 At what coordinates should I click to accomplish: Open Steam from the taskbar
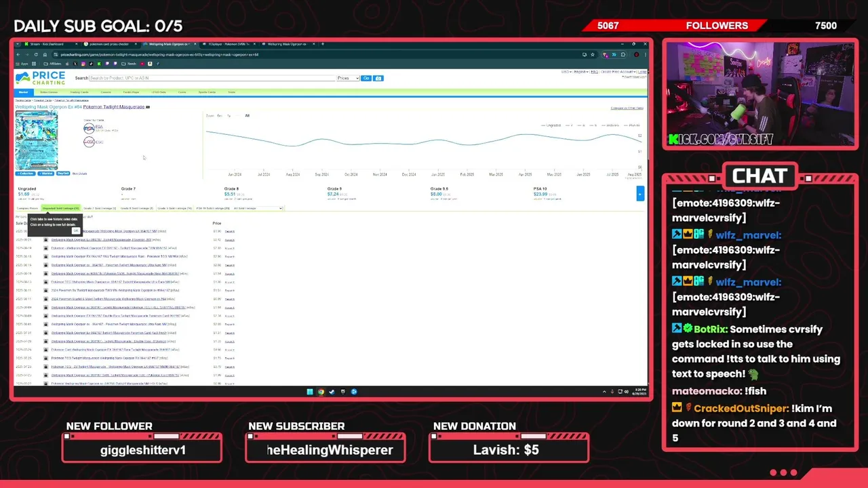point(332,391)
